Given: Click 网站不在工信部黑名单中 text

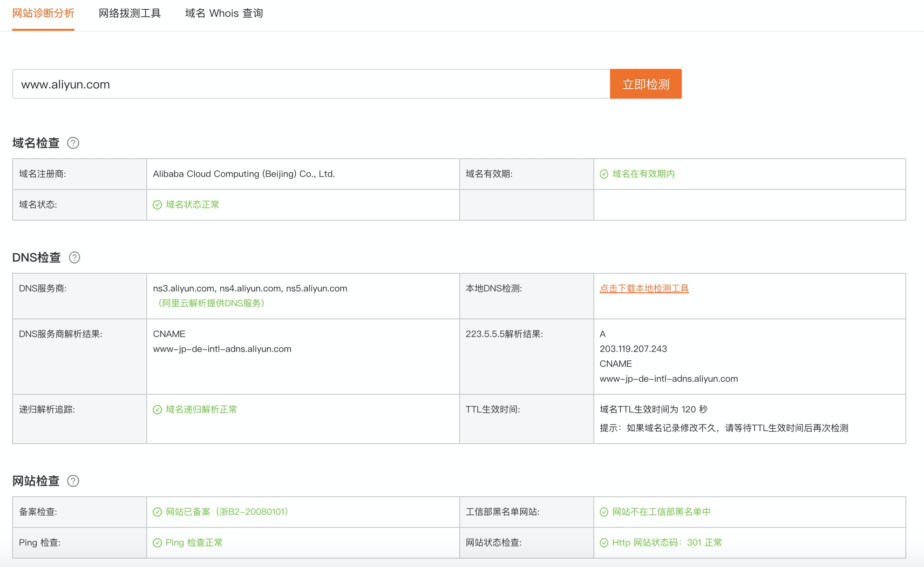Looking at the screenshot, I should [661, 512].
